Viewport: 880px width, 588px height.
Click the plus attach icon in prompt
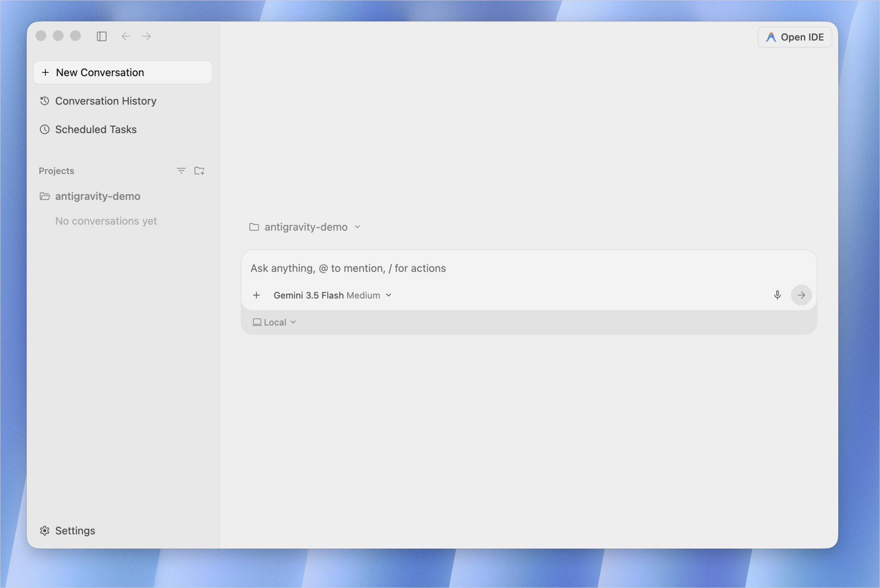point(257,295)
